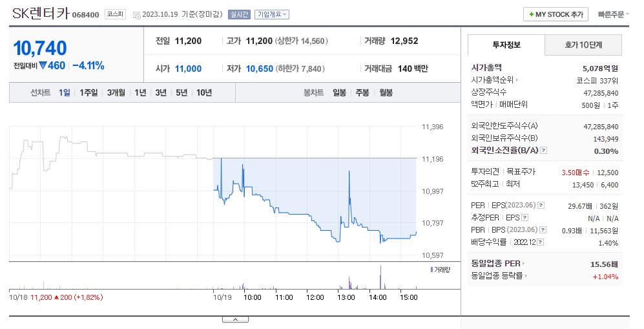Click y-axis price label 11,196
644x329 pixels.
433,159
